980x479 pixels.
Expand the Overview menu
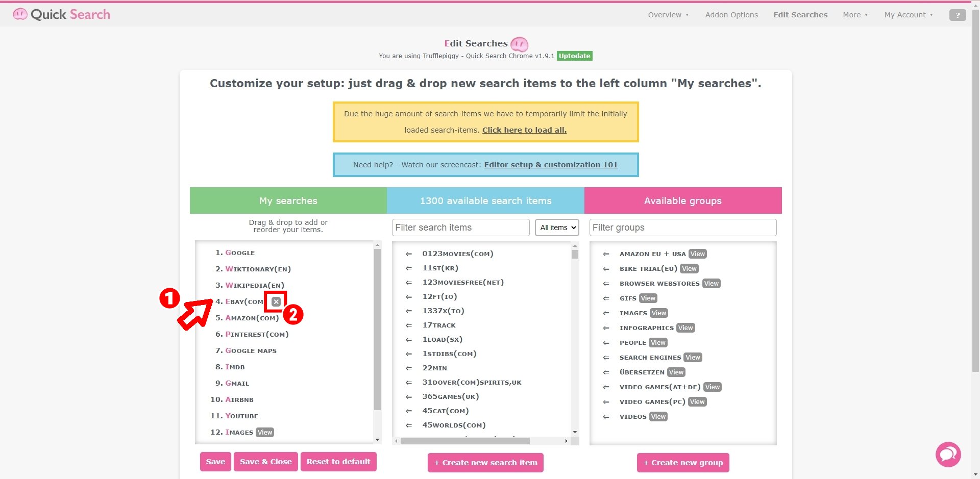tap(668, 15)
